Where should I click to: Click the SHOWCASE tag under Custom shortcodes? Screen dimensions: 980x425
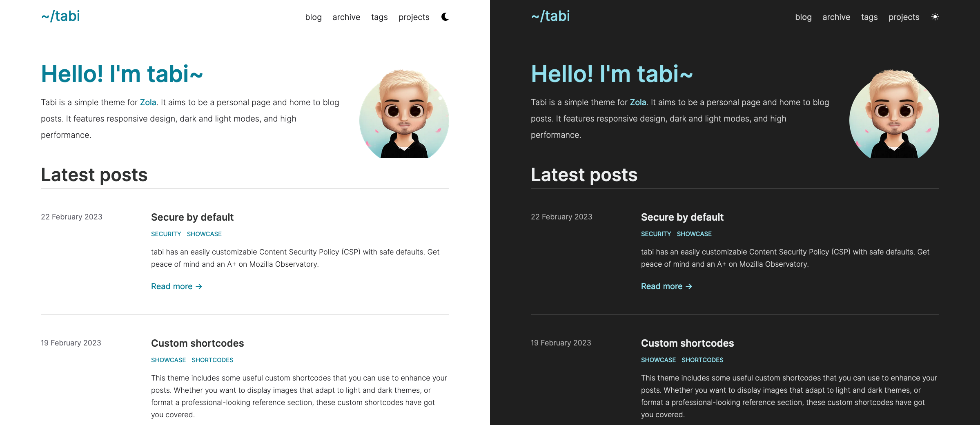[168, 360]
